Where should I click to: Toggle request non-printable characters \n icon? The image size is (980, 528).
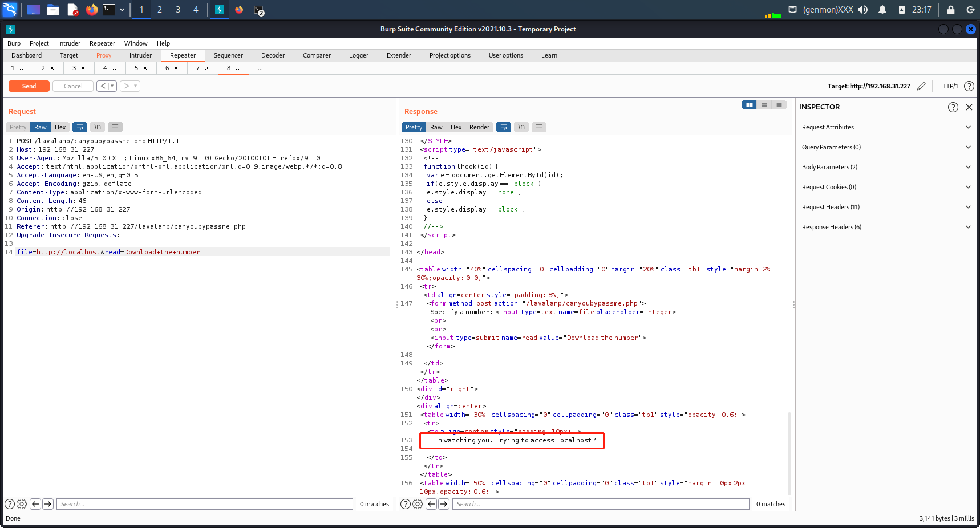coord(98,127)
